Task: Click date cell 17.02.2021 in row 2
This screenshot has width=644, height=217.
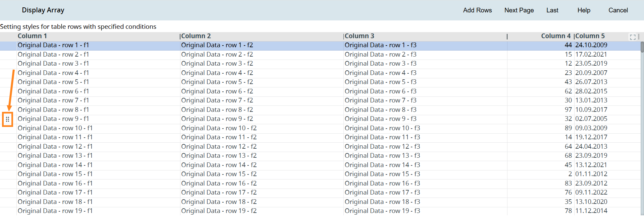Action: [591, 55]
